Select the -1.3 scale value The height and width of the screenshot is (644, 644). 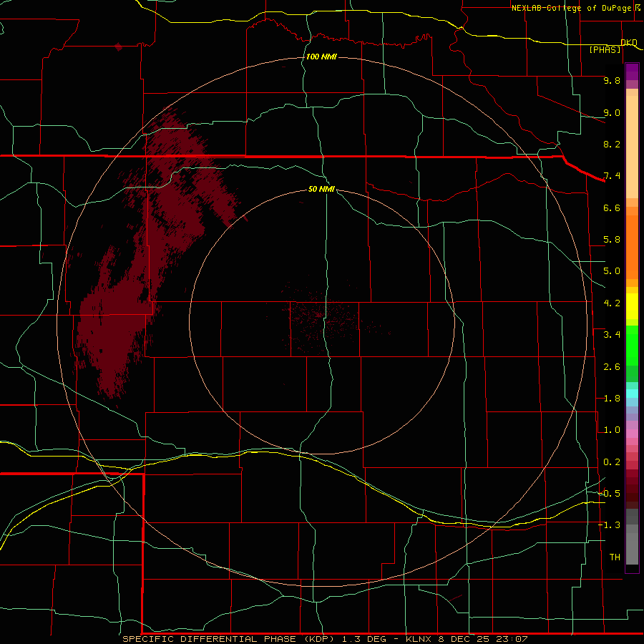tap(609, 525)
